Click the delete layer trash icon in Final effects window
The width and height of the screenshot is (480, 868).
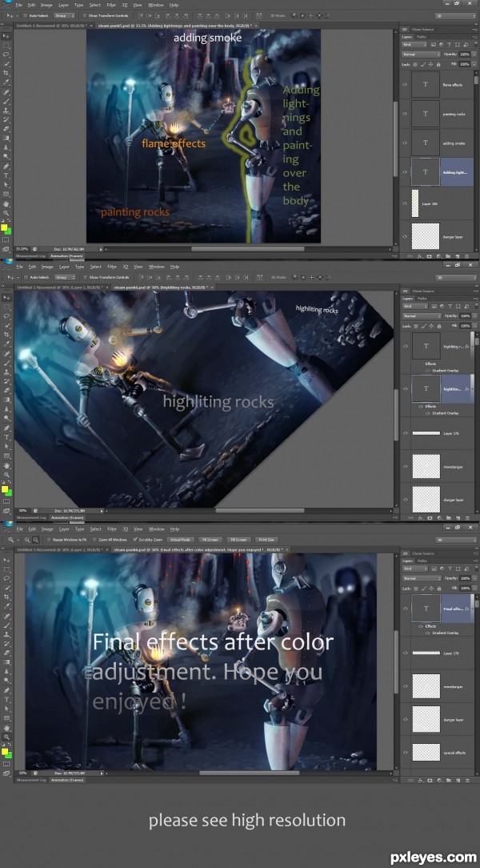pyautogui.click(x=468, y=779)
